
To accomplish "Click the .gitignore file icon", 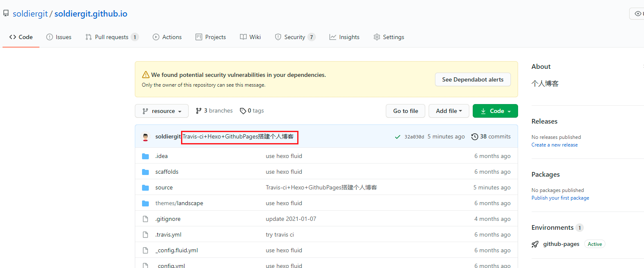I will click(145, 219).
